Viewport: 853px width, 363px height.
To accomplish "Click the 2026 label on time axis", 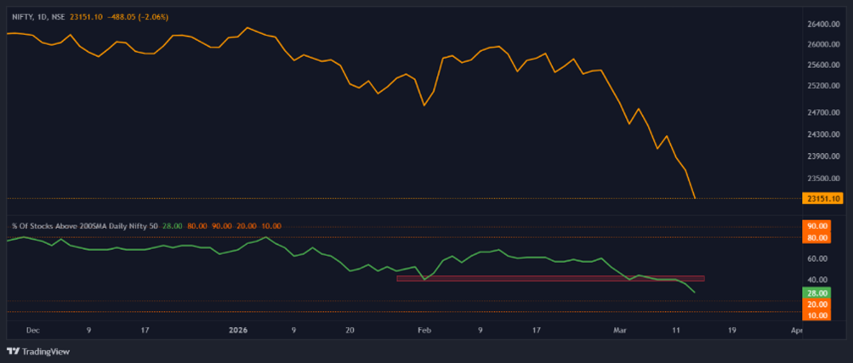I will [238, 330].
